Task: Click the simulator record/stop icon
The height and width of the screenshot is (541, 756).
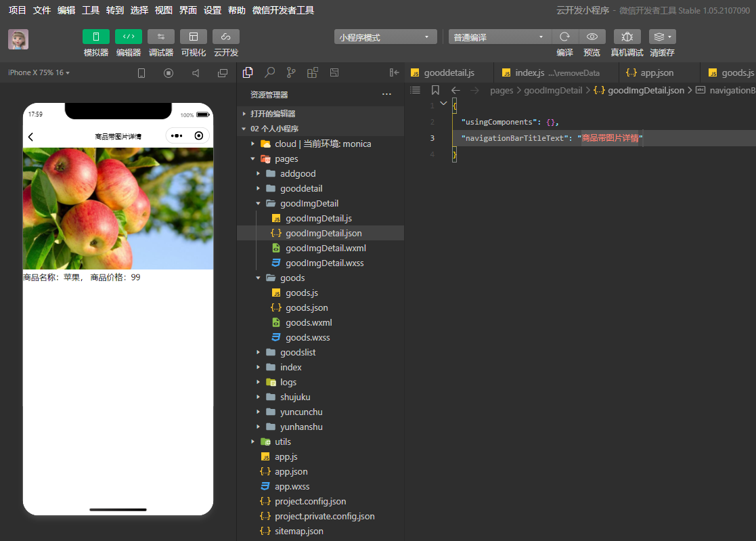Action: coord(169,73)
